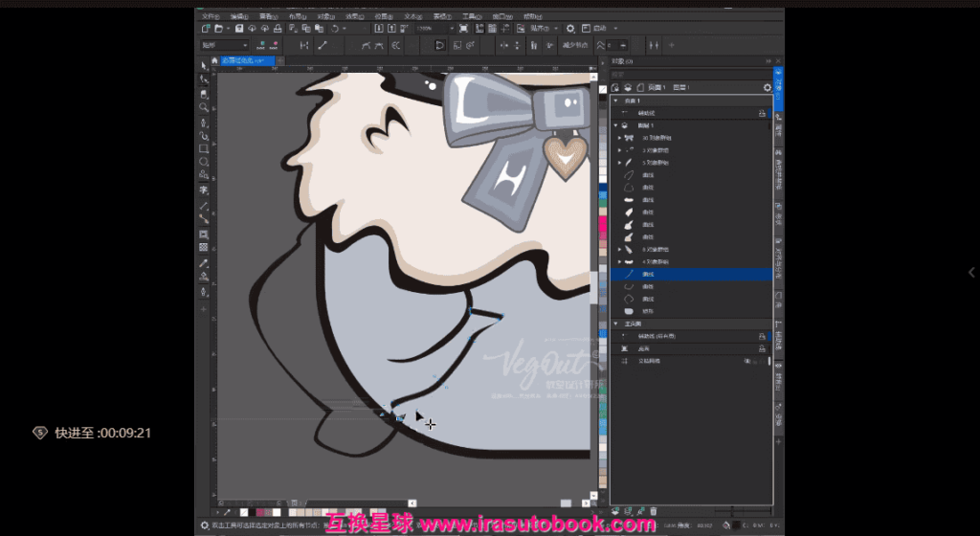The height and width of the screenshot is (536, 980).
Task: Toggle the lock on master page guides
Action: [x=762, y=336]
